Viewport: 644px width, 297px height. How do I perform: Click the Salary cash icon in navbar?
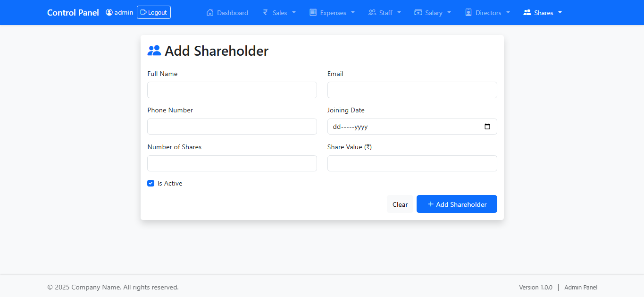tap(418, 13)
